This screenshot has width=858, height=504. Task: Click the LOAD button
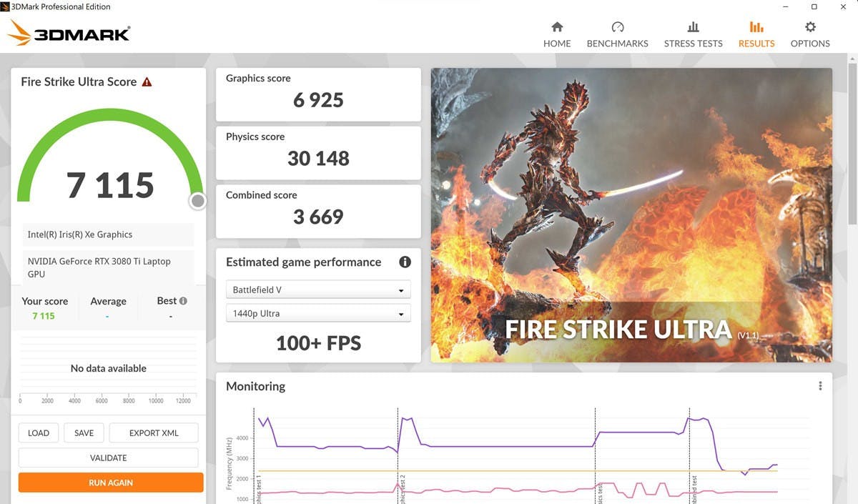point(39,433)
